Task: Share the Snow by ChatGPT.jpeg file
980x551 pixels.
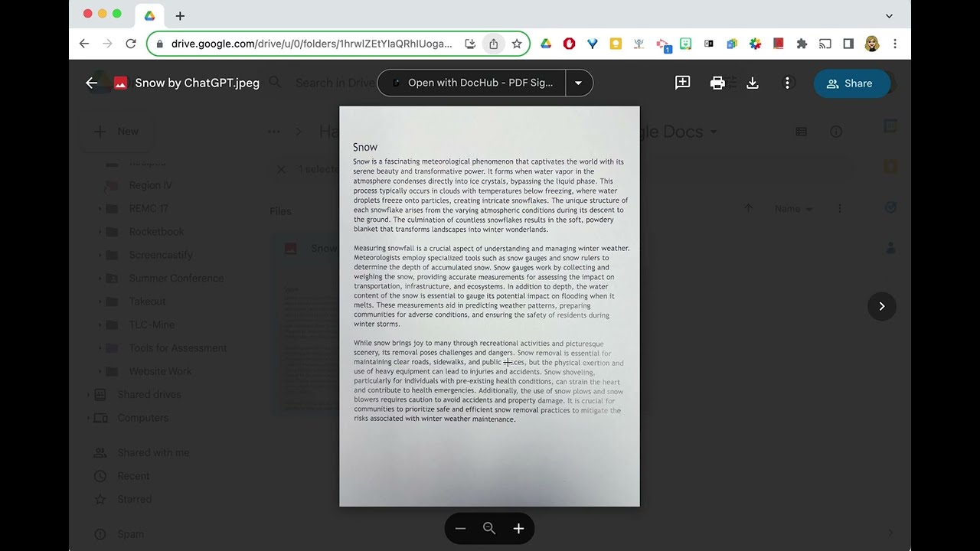Action: click(x=851, y=83)
